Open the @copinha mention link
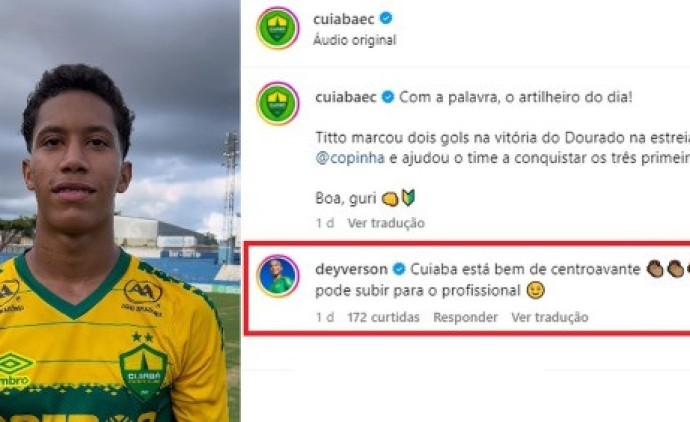Image resolution: width=690 pixels, height=422 pixels. point(350,158)
